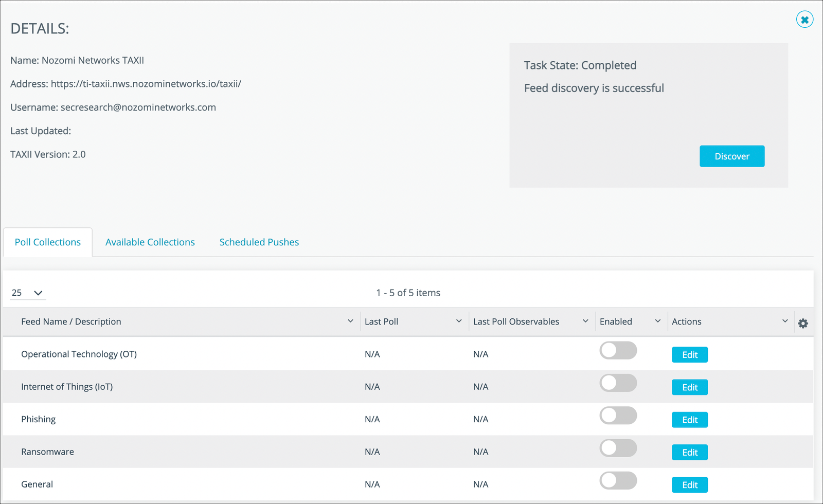Edit the Internet of Things (IoT) feed

click(690, 387)
